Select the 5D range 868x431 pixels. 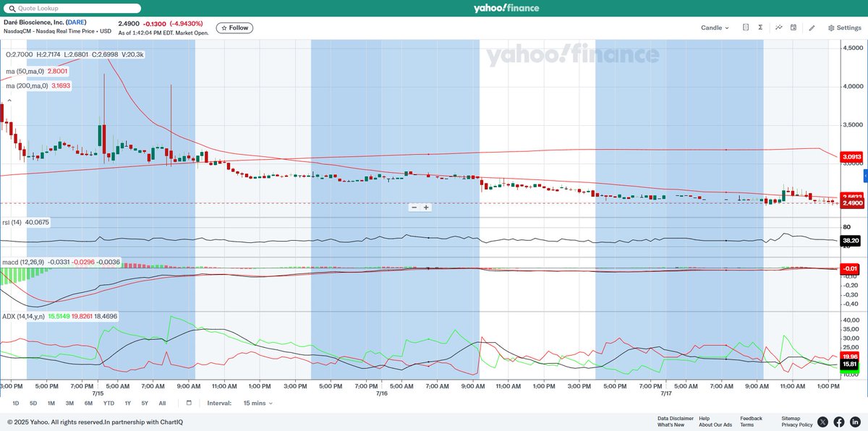[33, 403]
